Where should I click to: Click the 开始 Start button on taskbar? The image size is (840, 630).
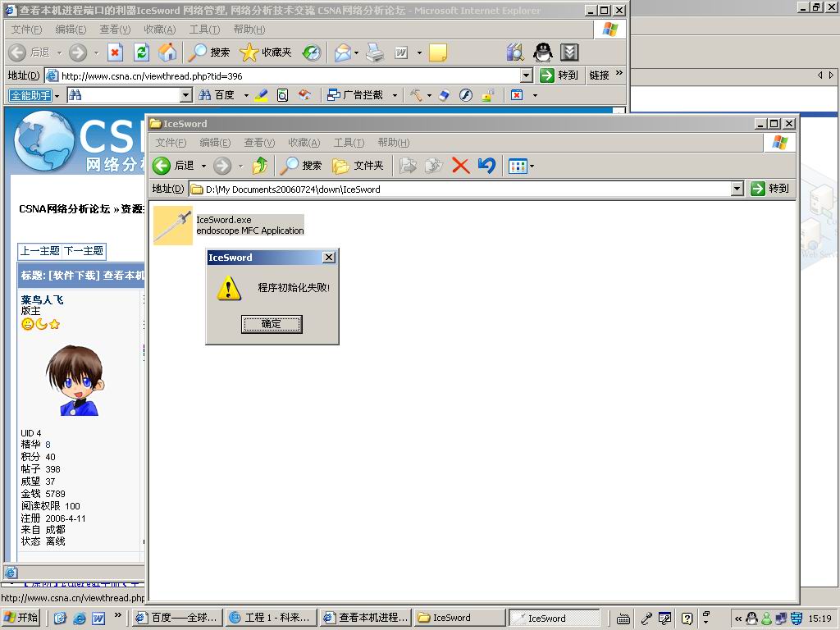pyautogui.click(x=22, y=618)
